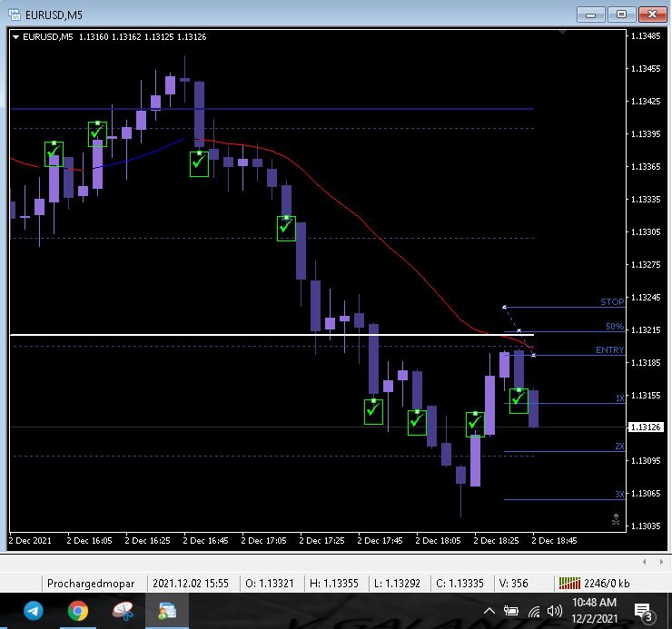
Task: Click the connection status bars indicator
Action: (x=569, y=583)
